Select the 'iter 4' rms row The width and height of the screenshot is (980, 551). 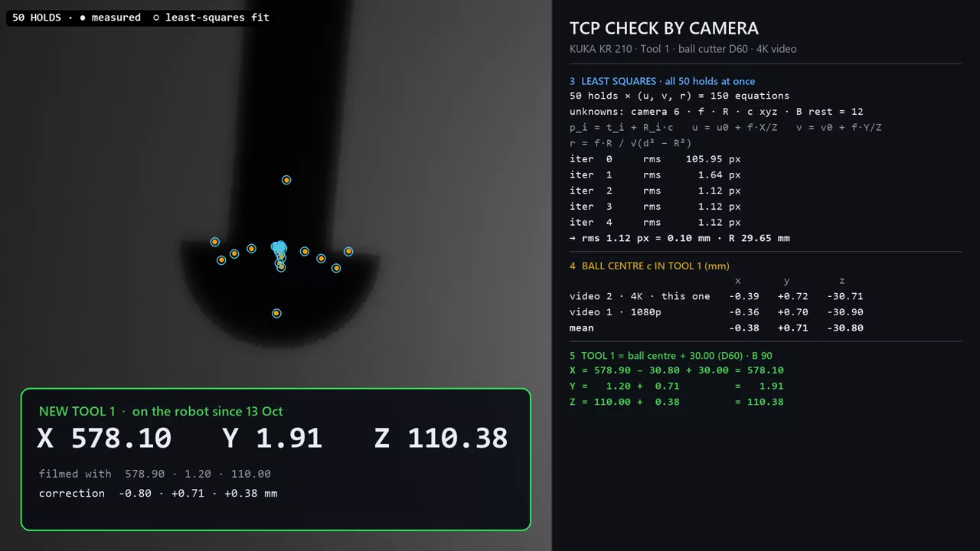(655, 222)
